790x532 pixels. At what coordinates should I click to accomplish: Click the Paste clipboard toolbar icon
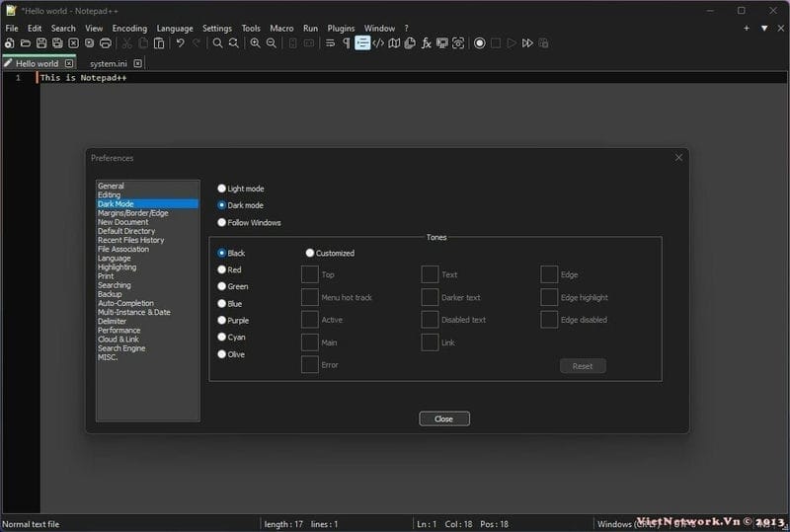pyautogui.click(x=159, y=43)
